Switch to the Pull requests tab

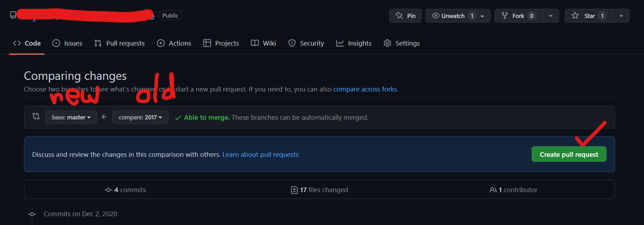[119, 43]
